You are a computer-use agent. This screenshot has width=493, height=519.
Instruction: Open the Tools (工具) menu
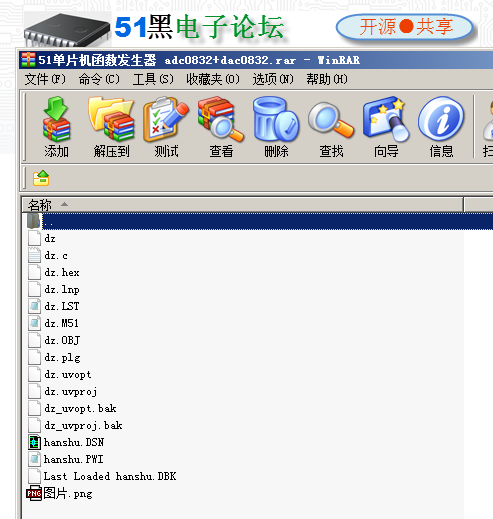coord(153,79)
